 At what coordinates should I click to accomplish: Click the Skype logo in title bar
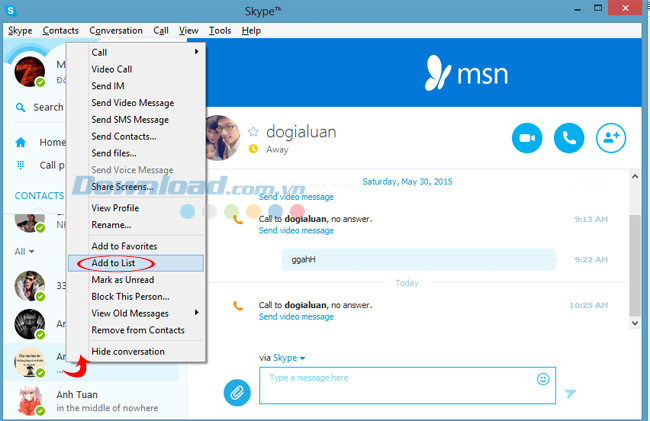click(x=10, y=10)
